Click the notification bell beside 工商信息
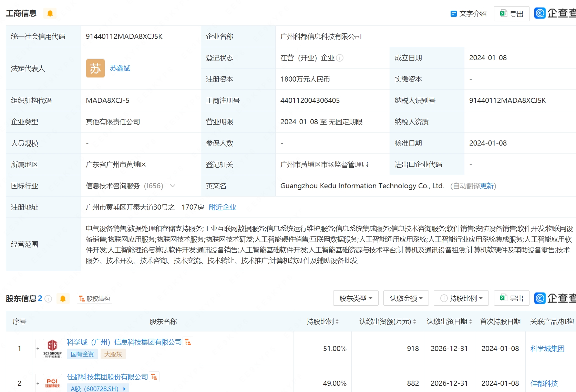Viewport: 576px width, 392px height. click(x=50, y=13)
